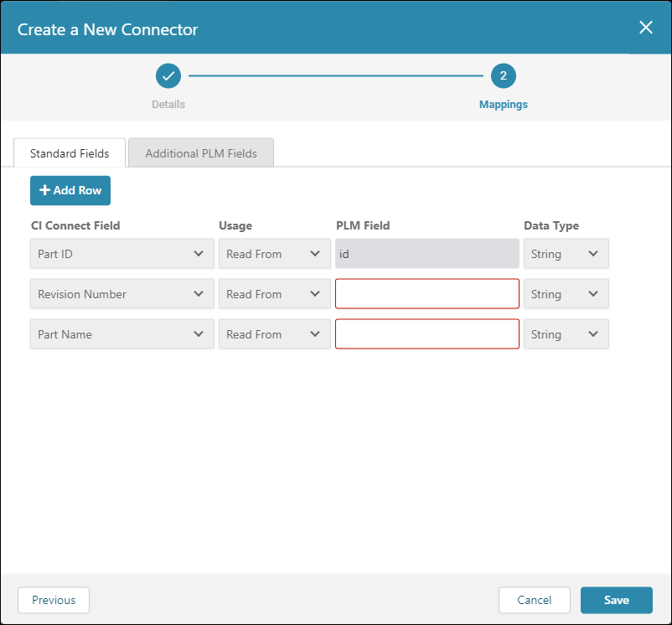Save the new connector

coord(617,600)
